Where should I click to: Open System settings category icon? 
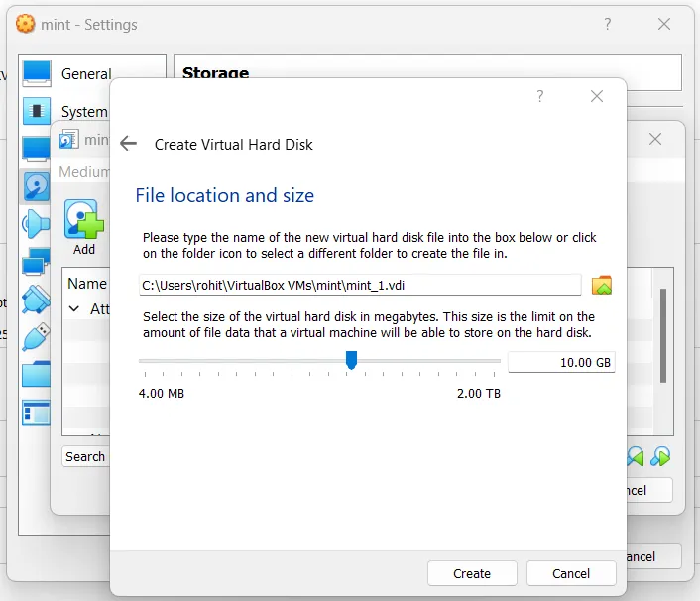pyautogui.click(x=37, y=111)
